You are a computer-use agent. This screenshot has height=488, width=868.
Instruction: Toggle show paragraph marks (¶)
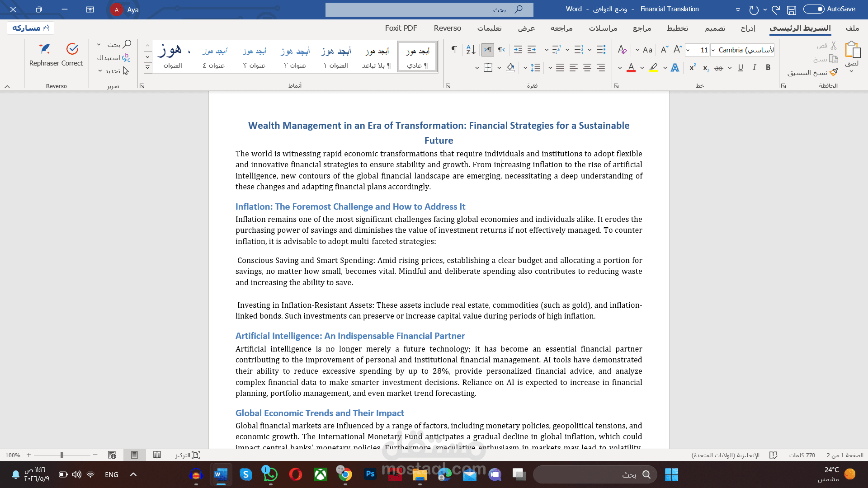454,50
